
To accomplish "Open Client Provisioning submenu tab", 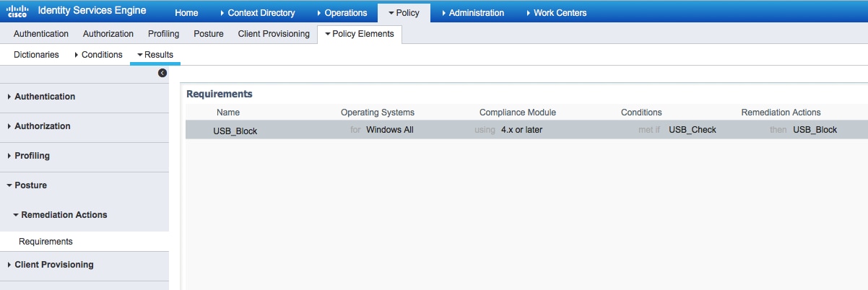I will coord(274,34).
